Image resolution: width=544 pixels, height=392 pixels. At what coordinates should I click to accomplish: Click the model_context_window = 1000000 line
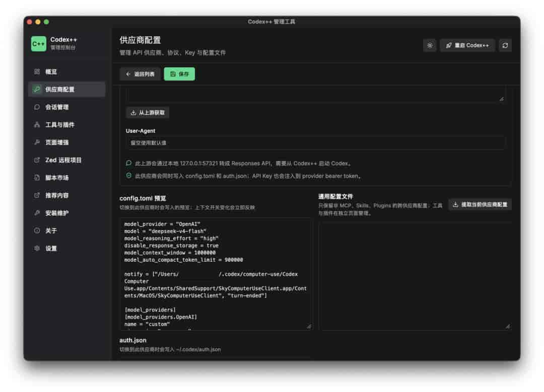coord(170,253)
